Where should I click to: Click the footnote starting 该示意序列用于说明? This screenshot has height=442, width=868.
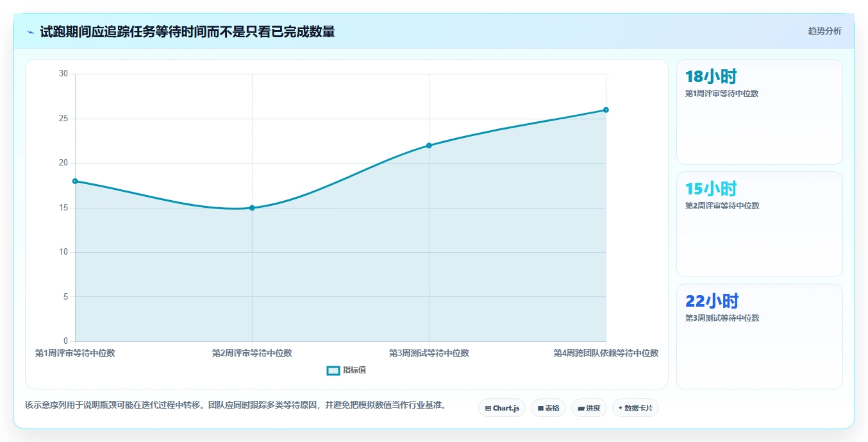[235, 405]
